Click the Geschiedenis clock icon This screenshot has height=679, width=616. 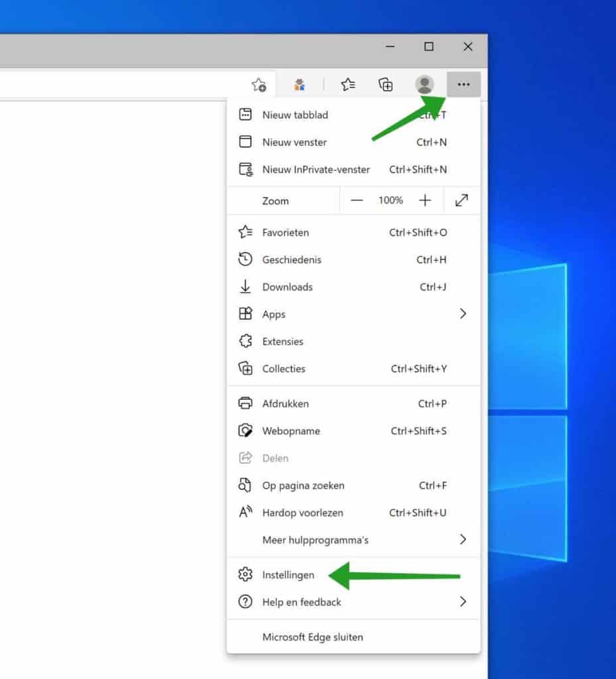[x=245, y=259]
